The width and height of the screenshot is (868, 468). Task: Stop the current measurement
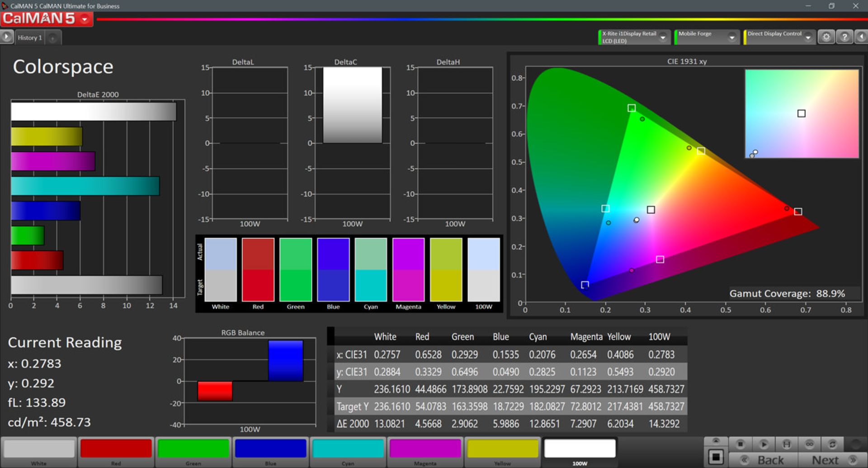pyautogui.click(x=741, y=444)
